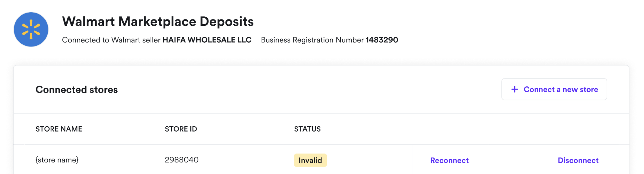Click the Business Registration Number label
644x174 pixels.
(312, 40)
